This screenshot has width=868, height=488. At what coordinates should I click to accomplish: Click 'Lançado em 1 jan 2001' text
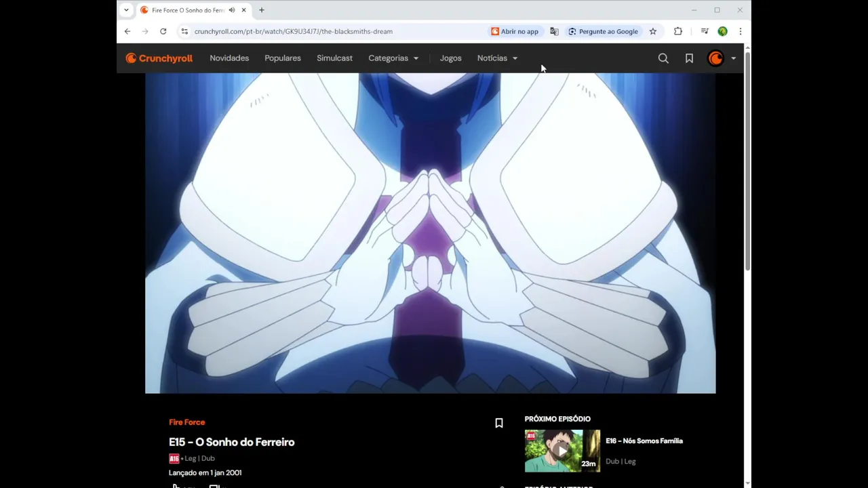(x=205, y=472)
